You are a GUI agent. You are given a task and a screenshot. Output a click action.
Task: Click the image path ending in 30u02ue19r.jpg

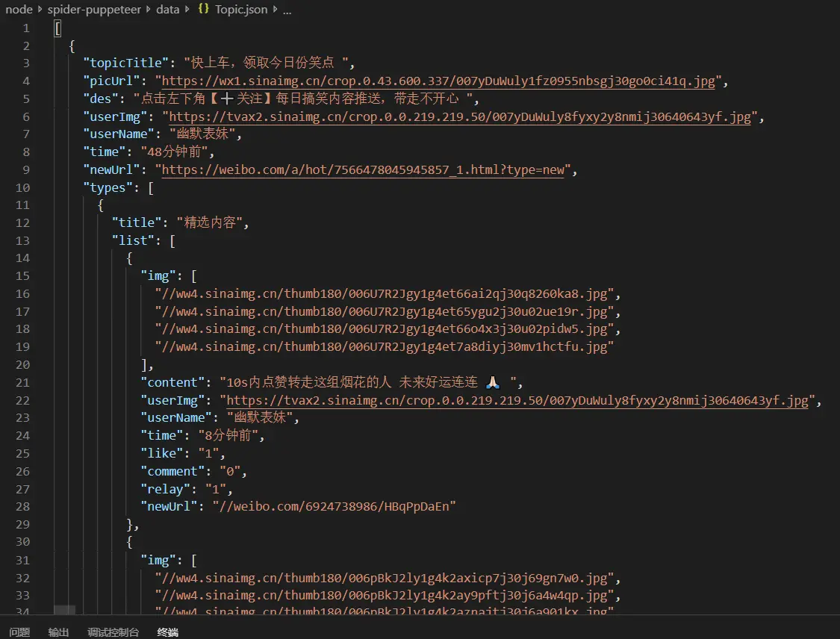pos(384,311)
